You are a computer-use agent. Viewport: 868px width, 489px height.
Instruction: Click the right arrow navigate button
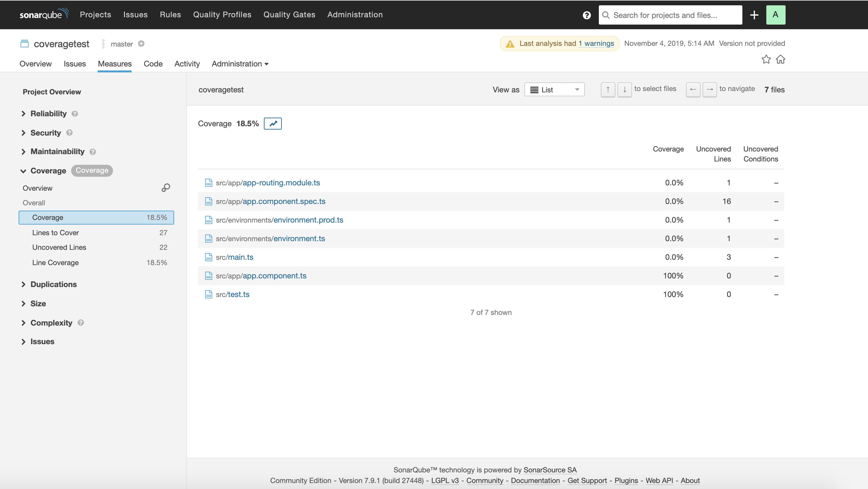coord(709,90)
